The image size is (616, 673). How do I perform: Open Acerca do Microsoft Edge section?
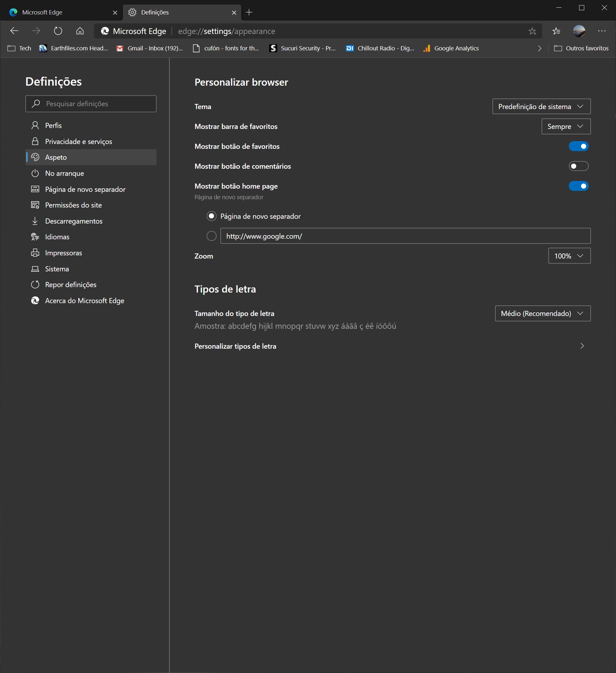coord(91,301)
